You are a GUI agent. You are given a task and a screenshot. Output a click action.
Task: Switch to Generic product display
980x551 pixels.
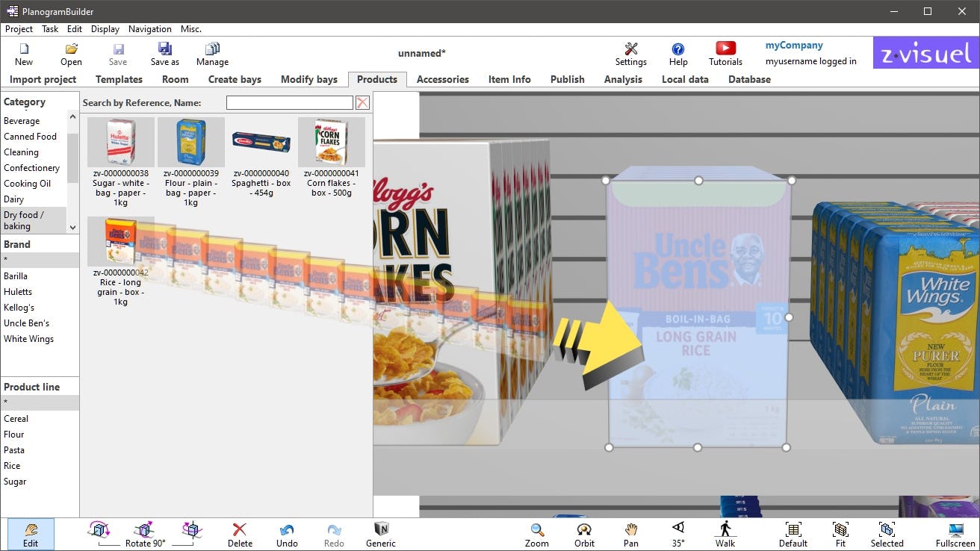[x=380, y=533]
